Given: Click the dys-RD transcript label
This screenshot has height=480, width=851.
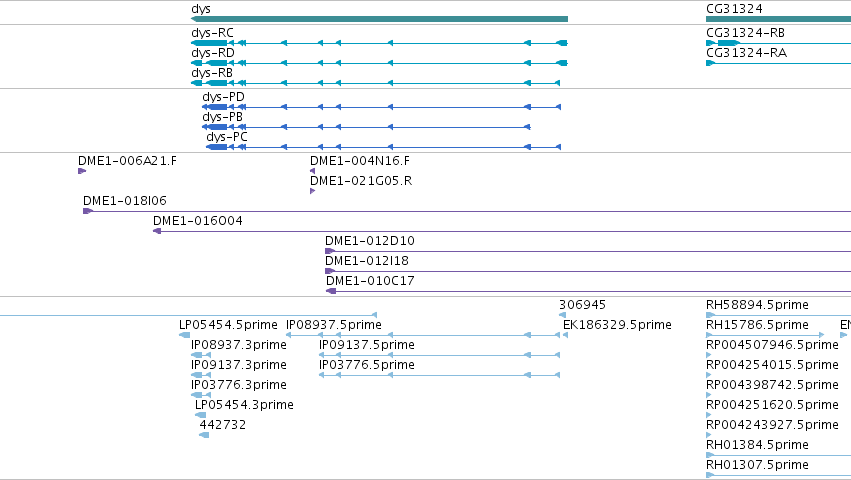Looking at the screenshot, I should click(x=213, y=53).
